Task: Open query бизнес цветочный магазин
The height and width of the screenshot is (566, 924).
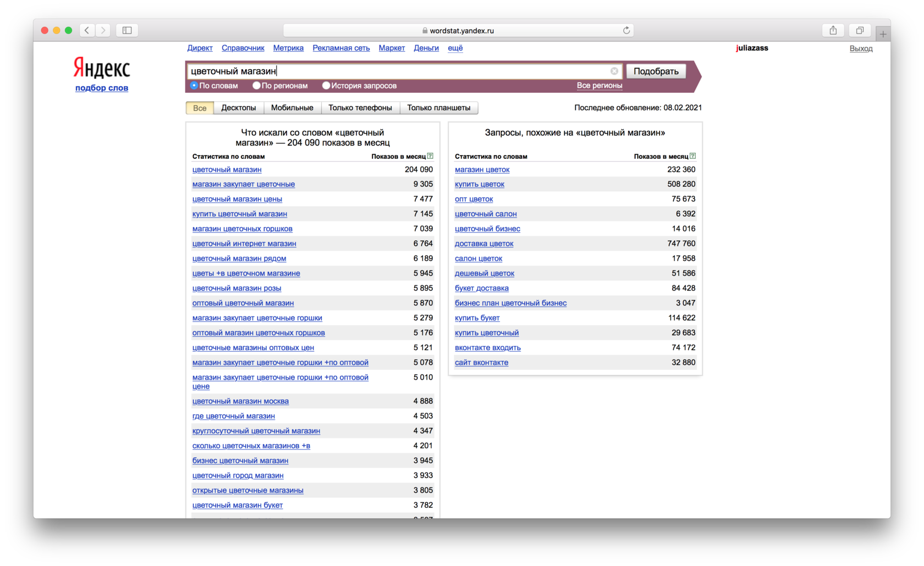Action: click(x=240, y=460)
